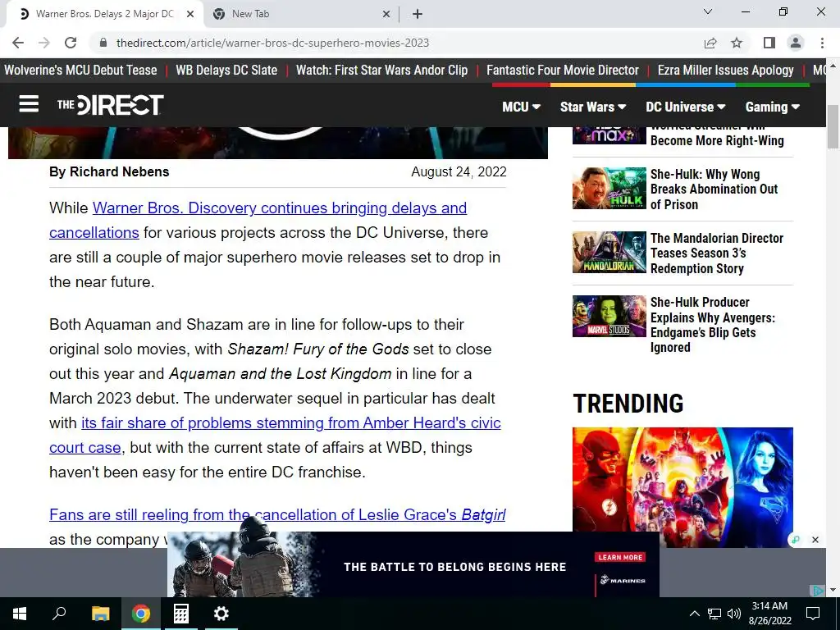The image size is (840, 630).
Task: Open Leslie Grace's Batgirl cancellation link
Action: 277,514
